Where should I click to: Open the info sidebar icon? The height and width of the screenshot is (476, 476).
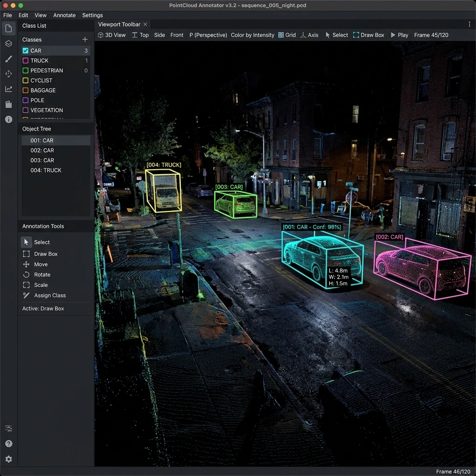point(8,119)
